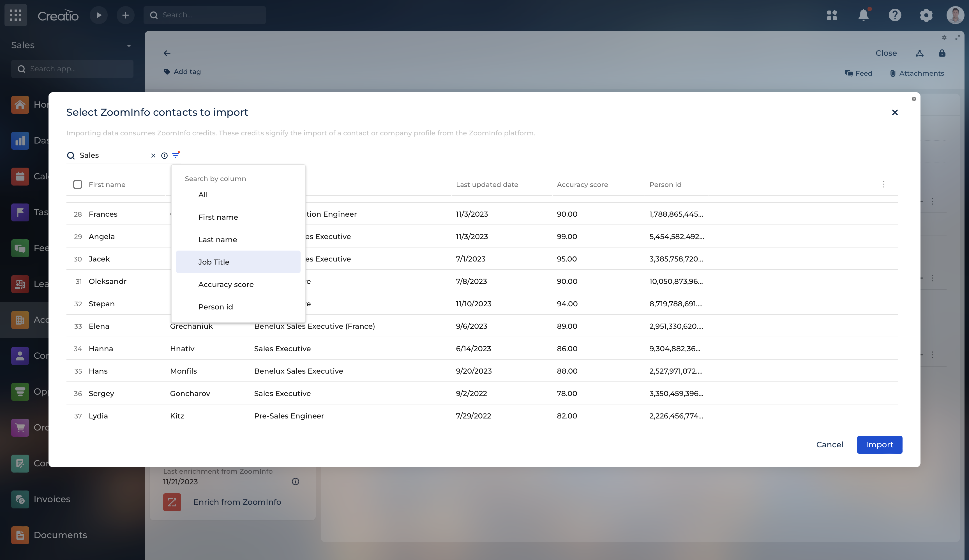Toggle the select-all checkbox in table header
This screenshot has width=969, height=560.
(78, 184)
